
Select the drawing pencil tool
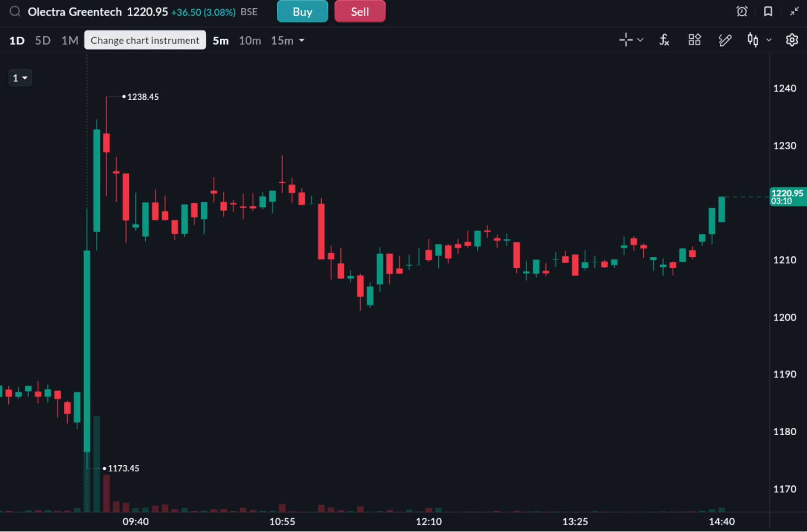[x=724, y=40]
